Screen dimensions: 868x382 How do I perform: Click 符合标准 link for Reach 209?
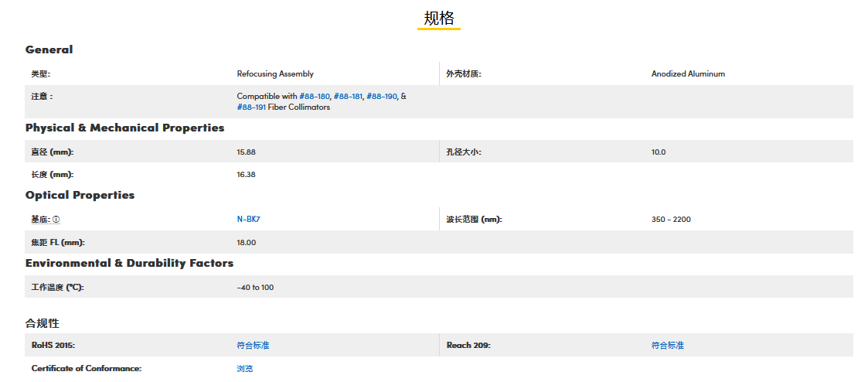(x=667, y=346)
